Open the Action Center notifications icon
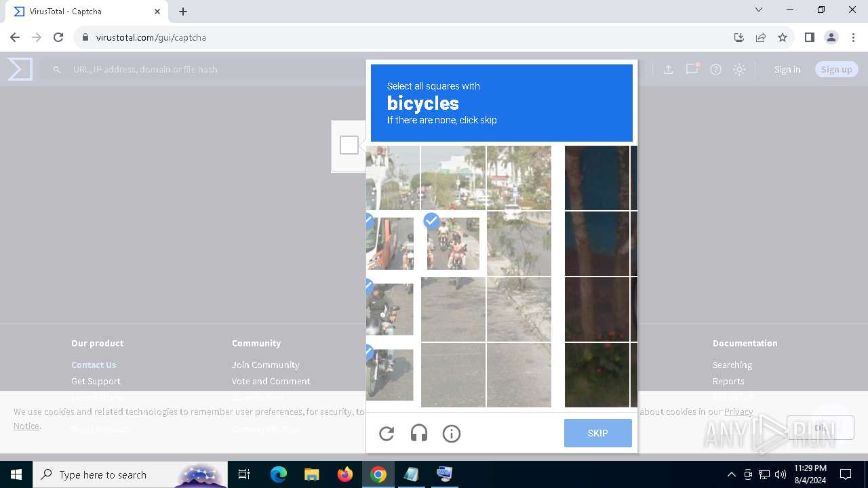This screenshot has width=868, height=488. click(846, 474)
